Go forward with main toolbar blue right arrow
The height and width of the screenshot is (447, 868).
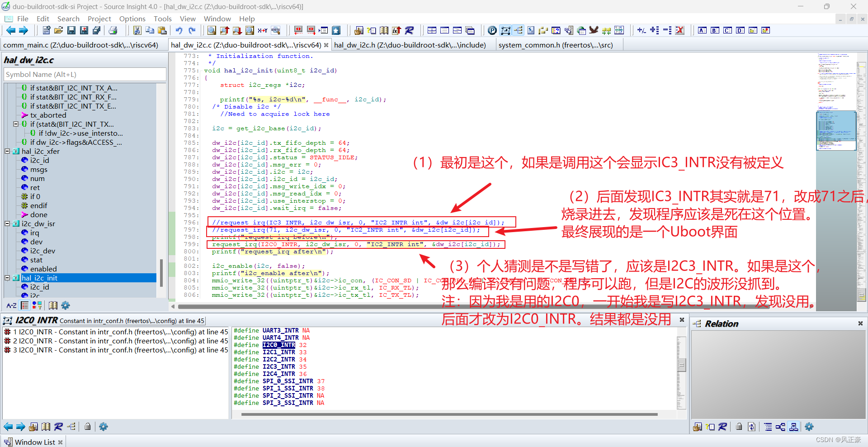tap(23, 30)
